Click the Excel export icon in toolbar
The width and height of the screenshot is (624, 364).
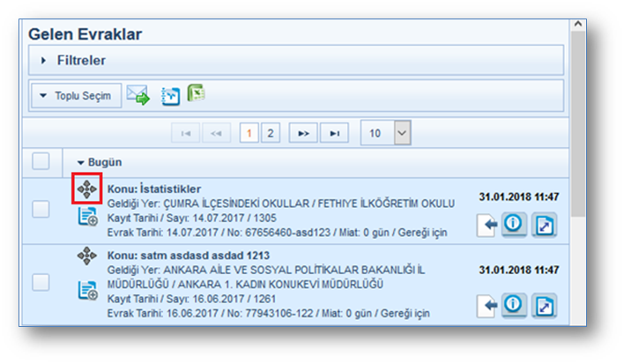tap(196, 93)
